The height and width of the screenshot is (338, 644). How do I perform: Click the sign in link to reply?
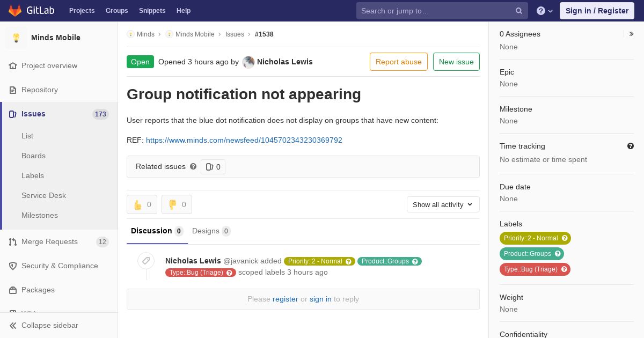coord(320,299)
